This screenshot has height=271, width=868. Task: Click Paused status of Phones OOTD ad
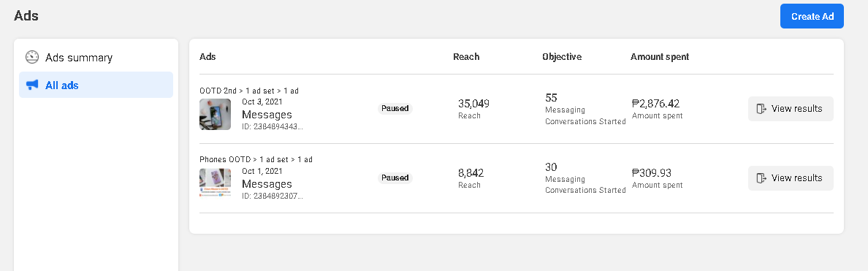395,178
